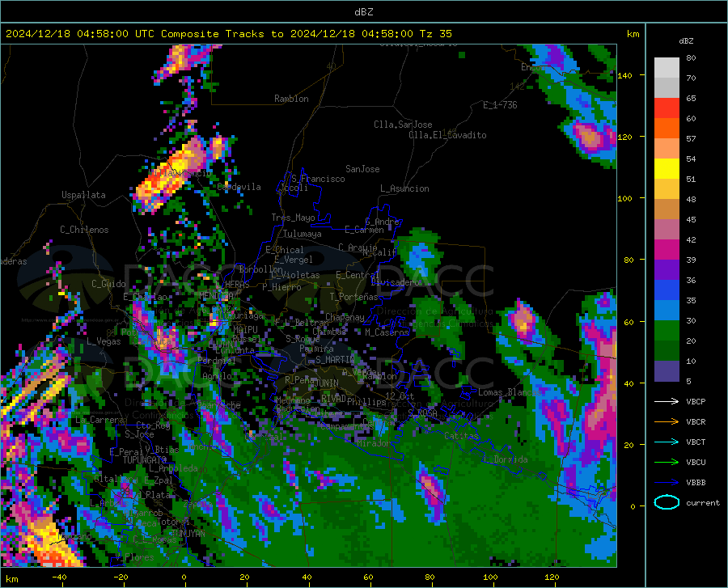The height and width of the screenshot is (588, 728).
Task: Click the T_Porteñas place label
Action: (x=353, y=297)
